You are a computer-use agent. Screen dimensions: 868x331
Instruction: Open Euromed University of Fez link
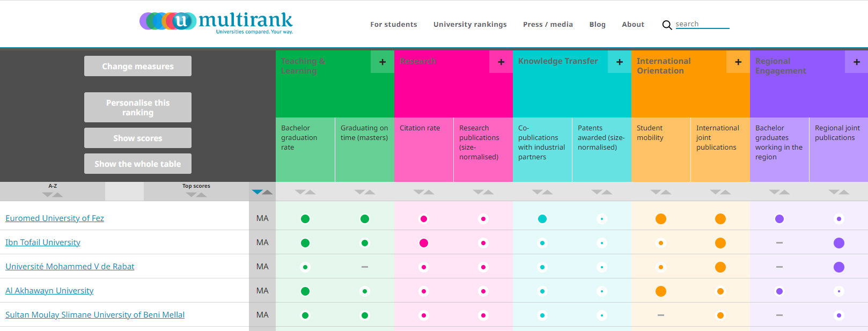pos(55,218)
